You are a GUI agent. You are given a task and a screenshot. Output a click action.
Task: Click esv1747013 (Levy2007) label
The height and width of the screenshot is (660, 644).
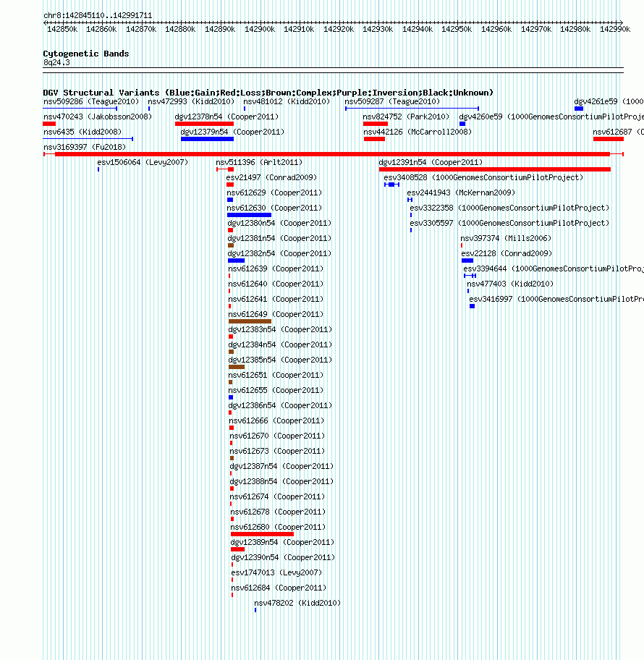click(276, 572)
